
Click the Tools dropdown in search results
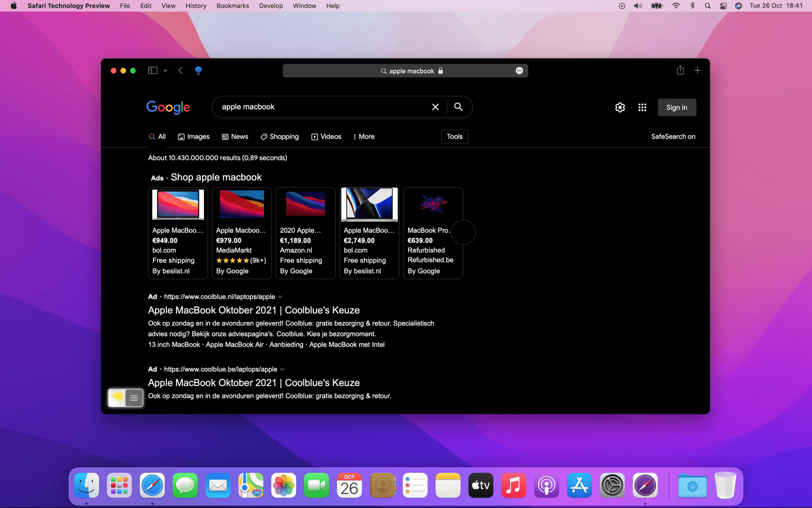[455, 137]
